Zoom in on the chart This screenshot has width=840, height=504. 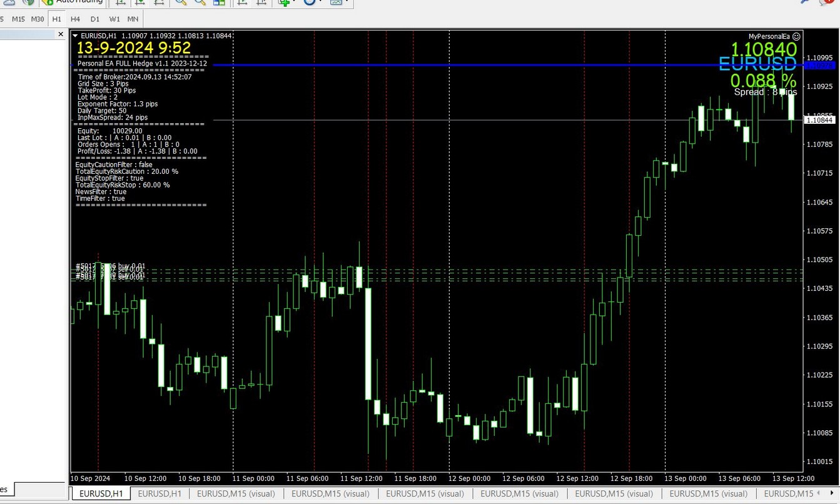tap(181, 3)
